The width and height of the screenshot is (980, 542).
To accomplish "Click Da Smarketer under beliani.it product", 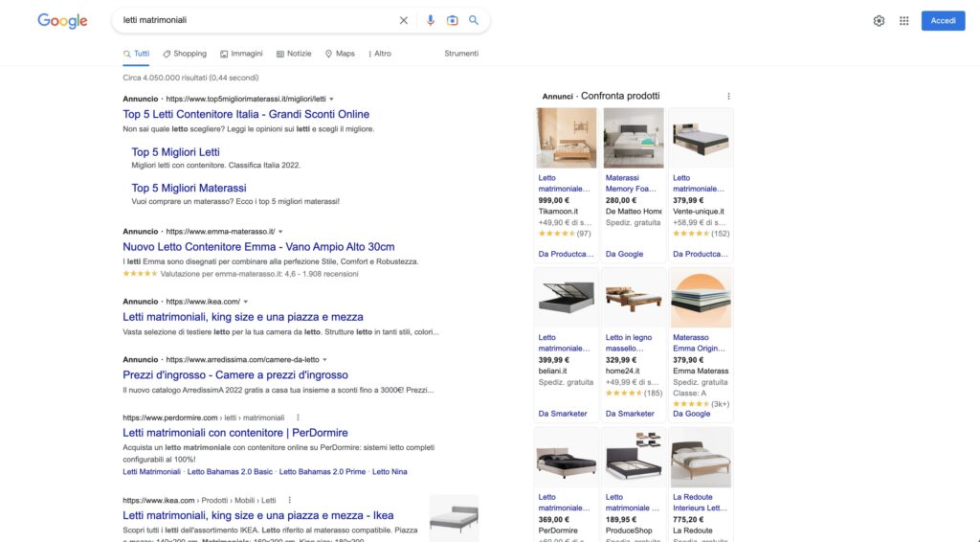I will [563, 414].
